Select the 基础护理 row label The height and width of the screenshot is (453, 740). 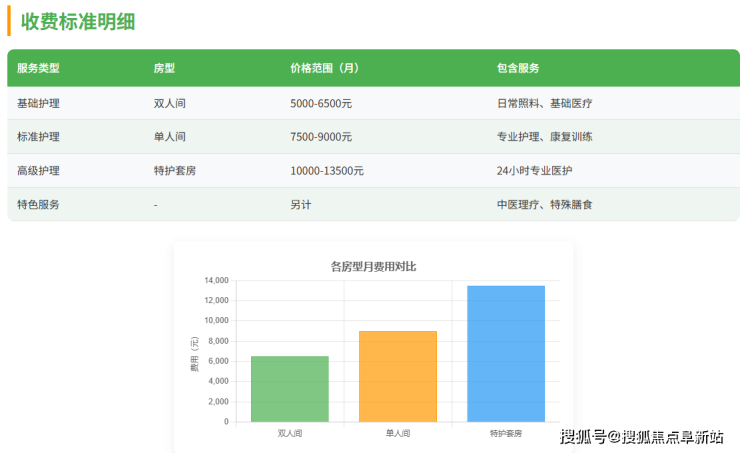(x=38, y=103)
